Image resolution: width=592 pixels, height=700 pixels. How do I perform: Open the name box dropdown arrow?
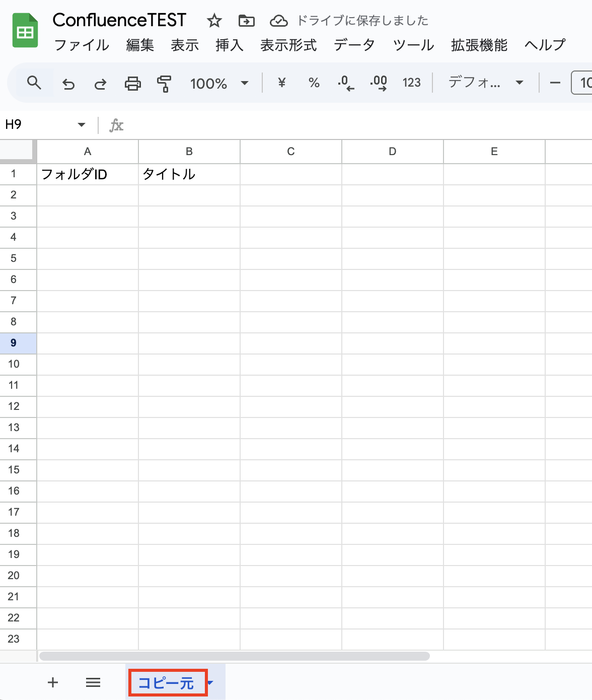(x=82, y=125)
